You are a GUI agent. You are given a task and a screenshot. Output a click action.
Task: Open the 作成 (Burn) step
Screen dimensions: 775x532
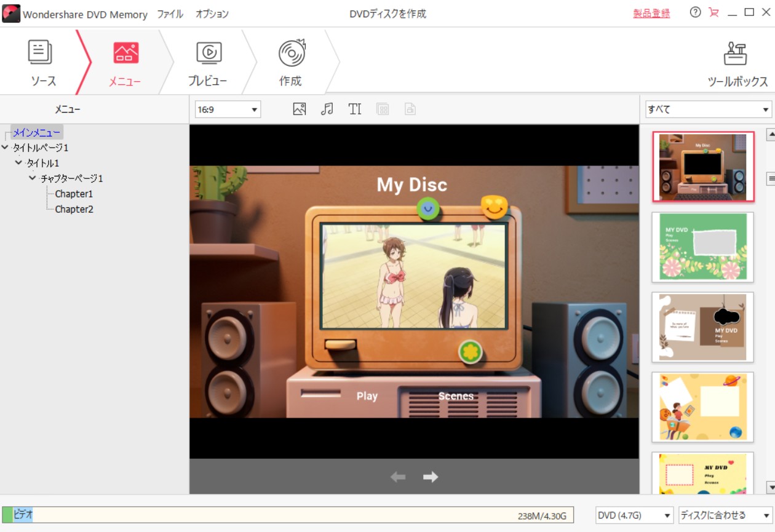point(290,62)
